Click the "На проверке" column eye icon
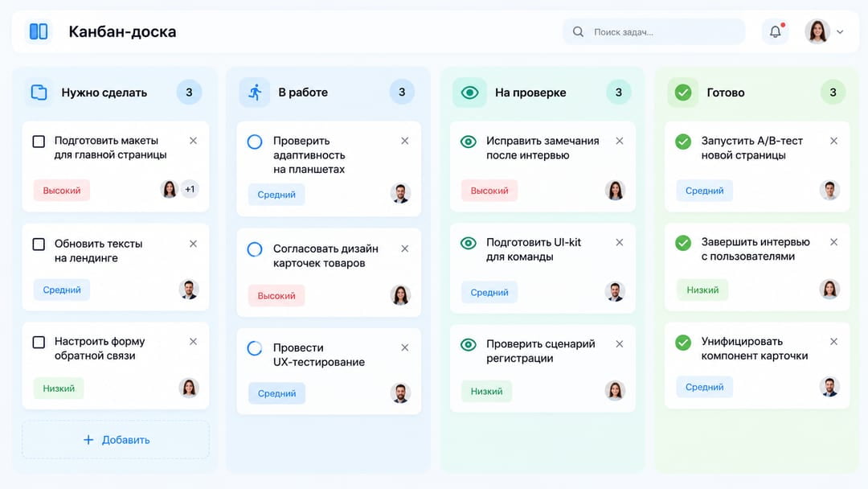This screenshot has height=489, width=868. point(469,92)
